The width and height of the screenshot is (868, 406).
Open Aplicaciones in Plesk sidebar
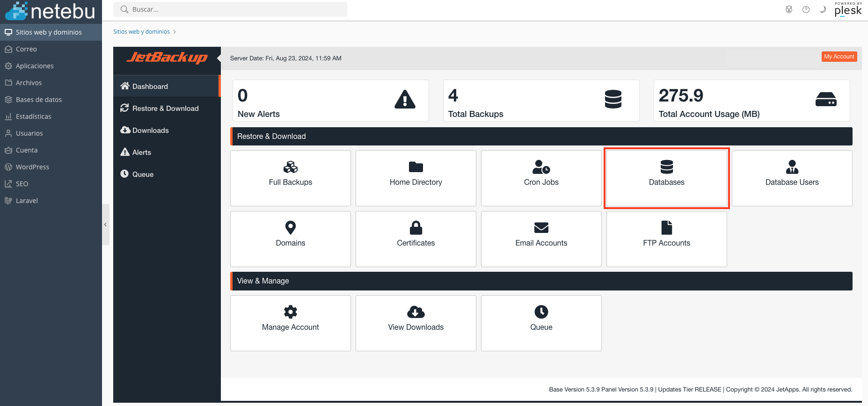(51, 66)
